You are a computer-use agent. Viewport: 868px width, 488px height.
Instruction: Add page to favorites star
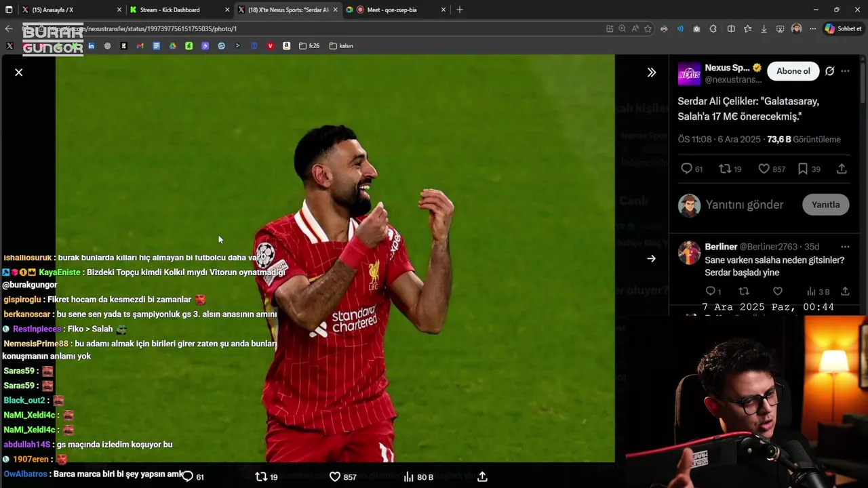(x=648, y=28)
